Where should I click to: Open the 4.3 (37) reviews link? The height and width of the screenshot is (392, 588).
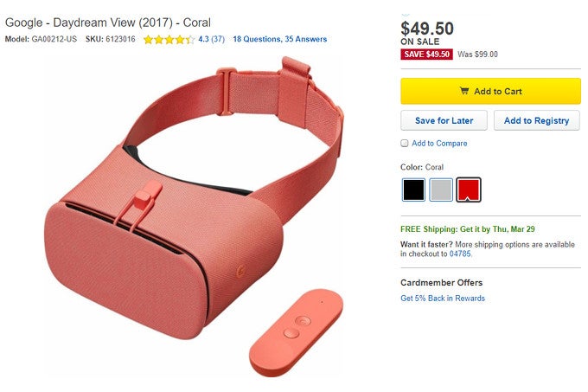point(211,39)
